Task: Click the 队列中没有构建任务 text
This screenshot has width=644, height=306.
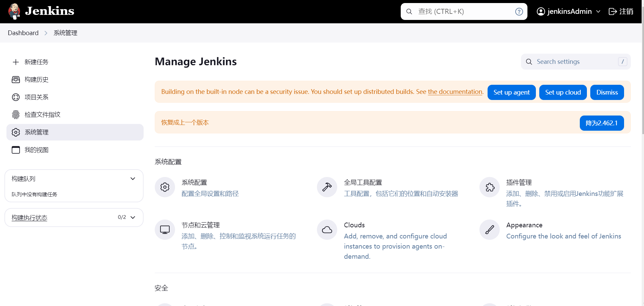Action: click(34, 194)
